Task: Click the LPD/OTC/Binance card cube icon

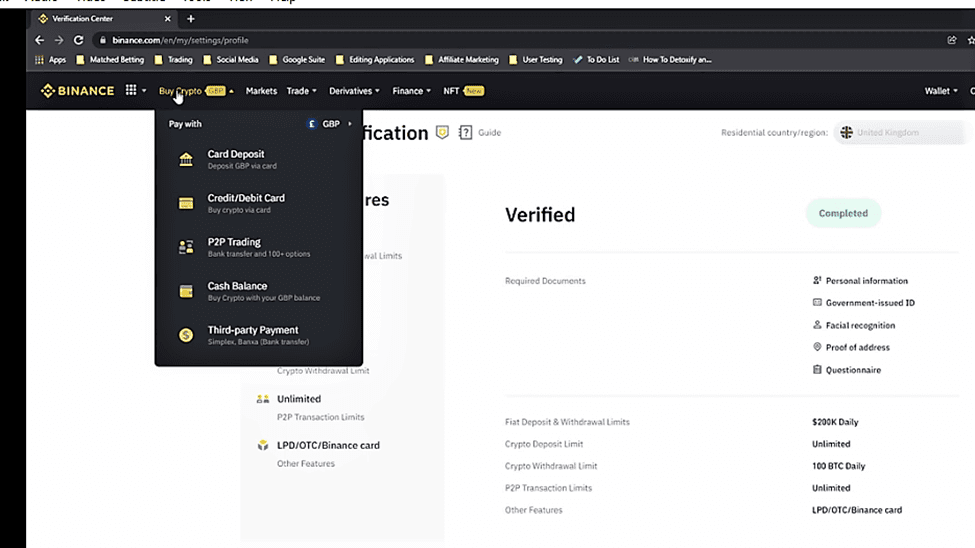Action: (x=263, y=445)
